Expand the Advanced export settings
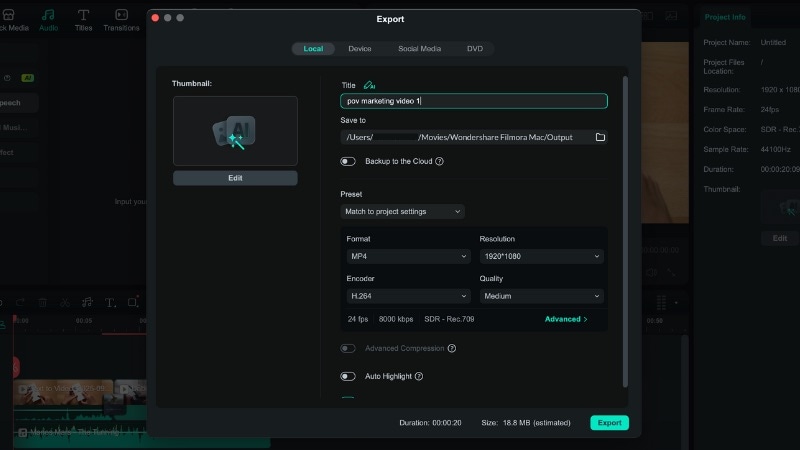 (x=566, y=319)
